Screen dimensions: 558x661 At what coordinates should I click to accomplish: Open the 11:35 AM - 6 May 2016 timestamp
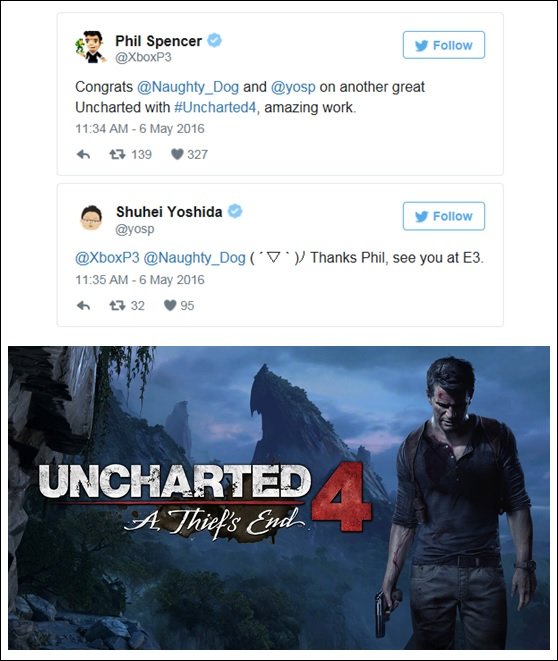(x=140, y=280)
